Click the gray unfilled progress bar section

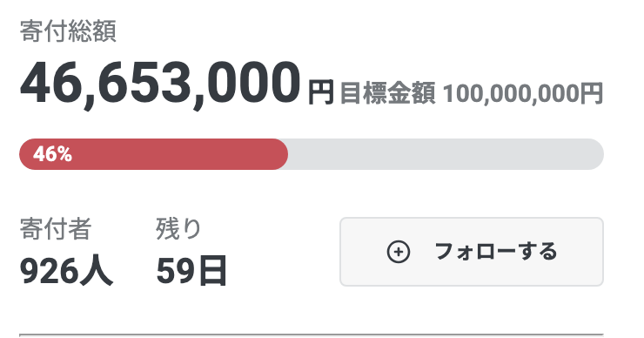(446, 154)
